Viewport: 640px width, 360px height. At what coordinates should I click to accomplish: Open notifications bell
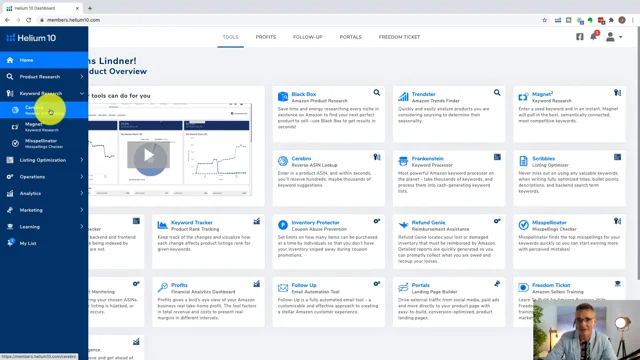[x=593, y=37]
